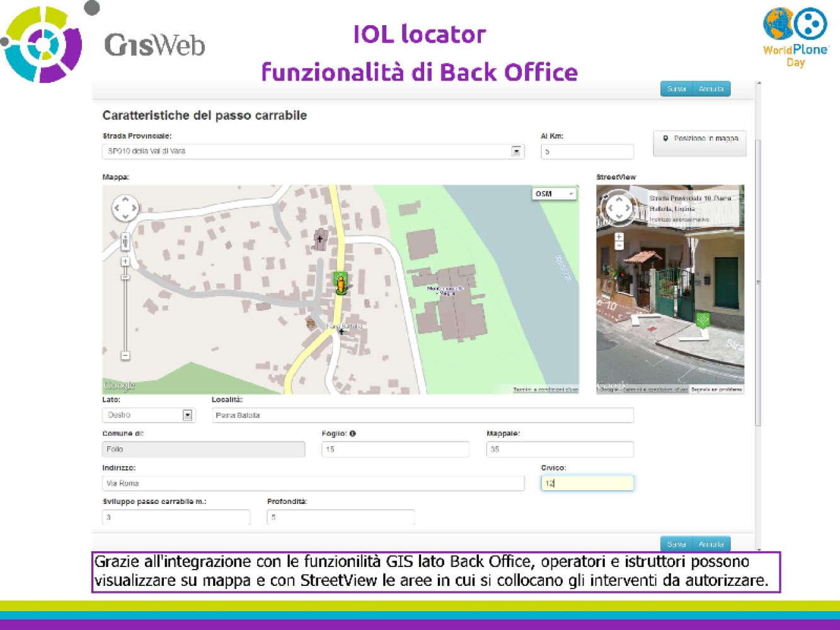Click the orange pegman marker on map
This screenshot has height=630, width=840.
coord(340,284)
